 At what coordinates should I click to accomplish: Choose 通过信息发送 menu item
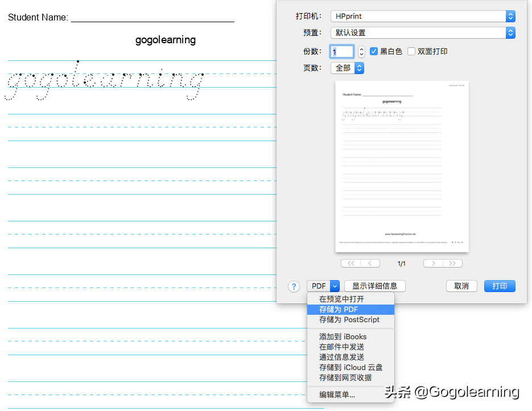[x=351, y=357]
